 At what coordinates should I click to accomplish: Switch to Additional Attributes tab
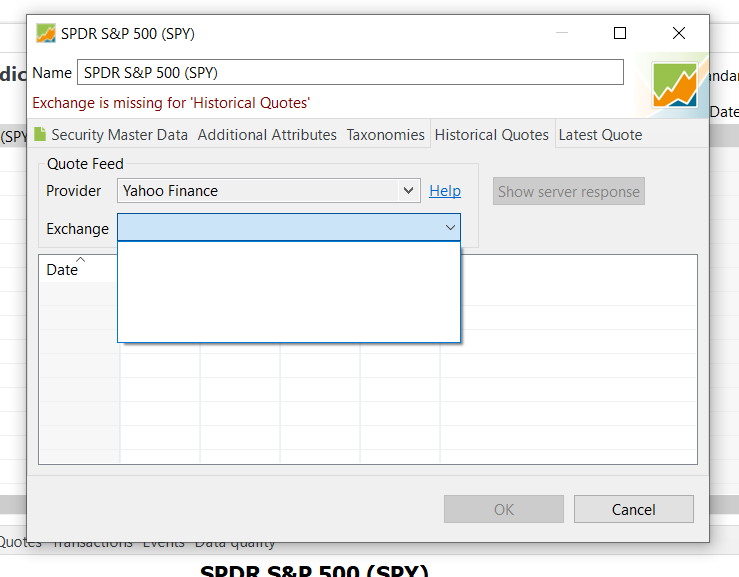267,135
